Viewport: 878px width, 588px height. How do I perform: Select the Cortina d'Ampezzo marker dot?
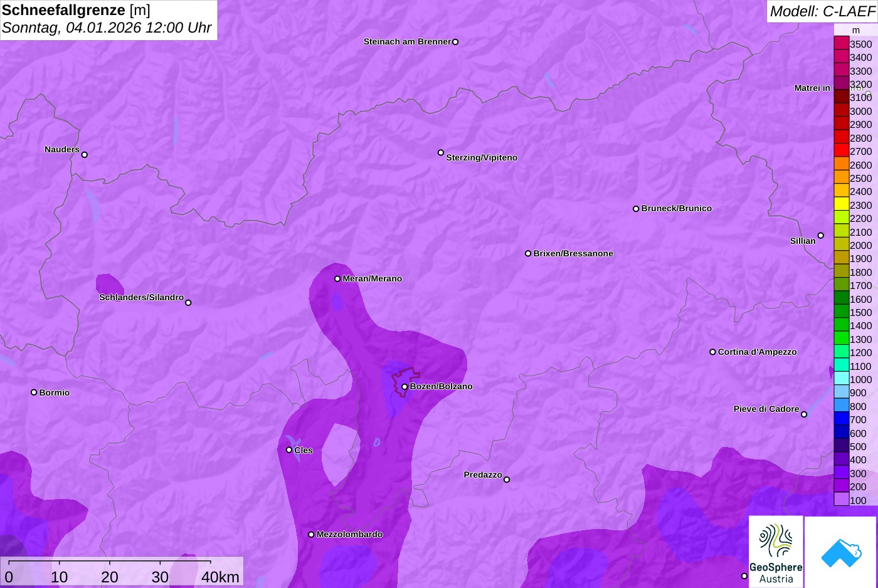[x=712, y=352]
